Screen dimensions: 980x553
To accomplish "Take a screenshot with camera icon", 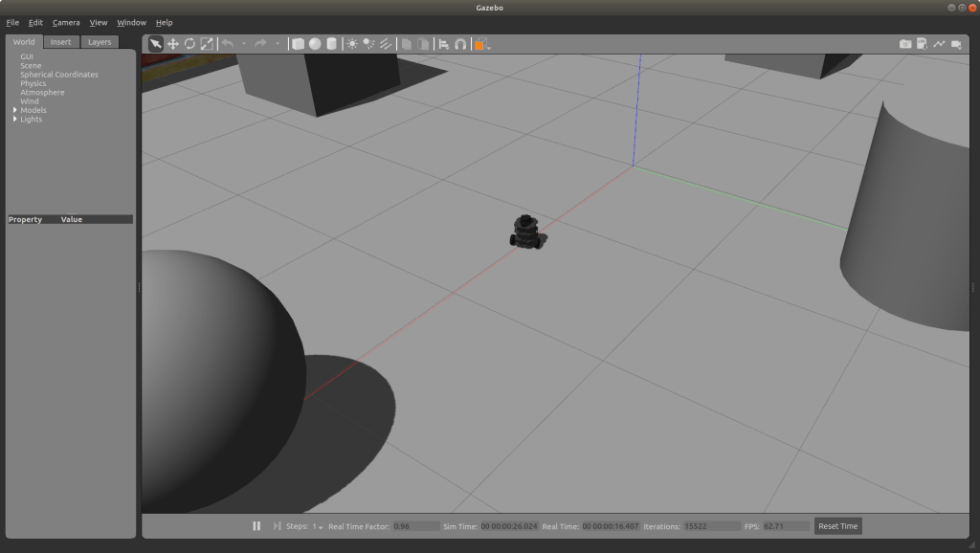I will pos(904,44).
